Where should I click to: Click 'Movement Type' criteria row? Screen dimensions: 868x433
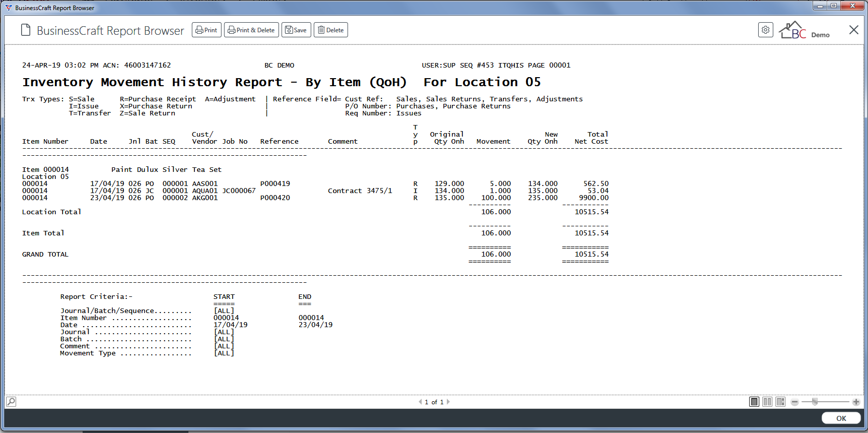click(147, 353)
